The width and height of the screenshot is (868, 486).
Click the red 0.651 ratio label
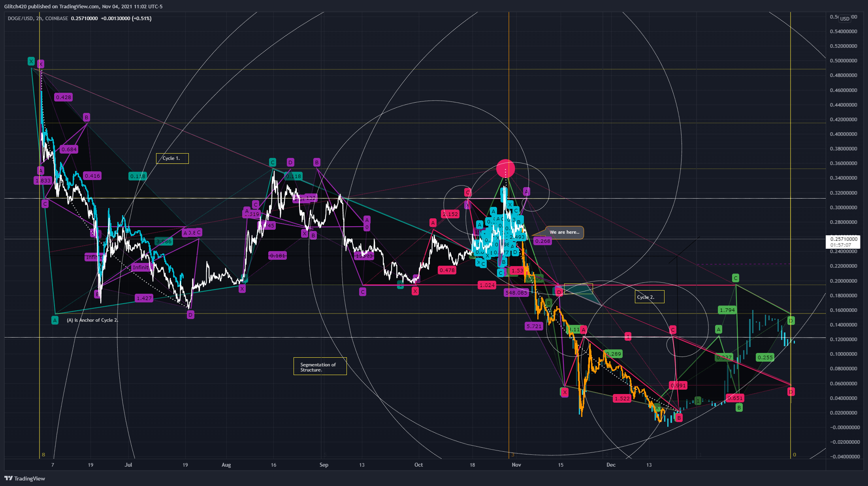click(735, 398)
